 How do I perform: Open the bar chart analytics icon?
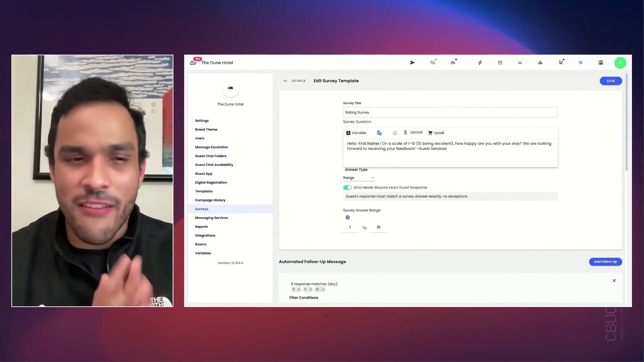[520, 63]
